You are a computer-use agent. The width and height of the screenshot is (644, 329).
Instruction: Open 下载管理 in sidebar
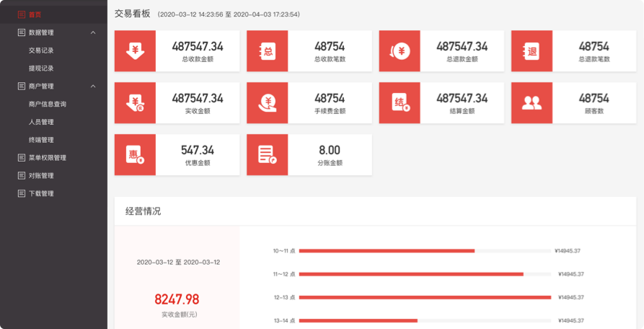41,194
